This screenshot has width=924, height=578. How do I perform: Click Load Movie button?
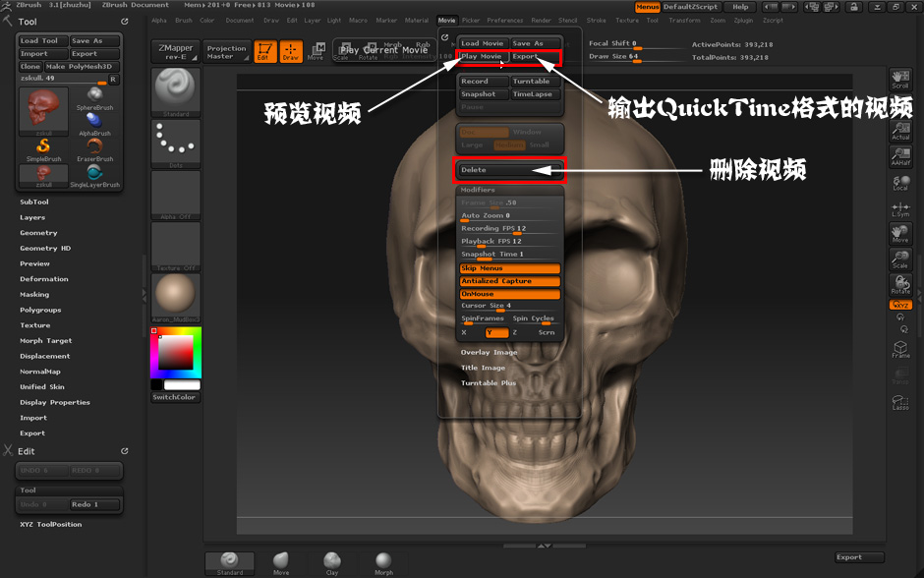[483, 43]
